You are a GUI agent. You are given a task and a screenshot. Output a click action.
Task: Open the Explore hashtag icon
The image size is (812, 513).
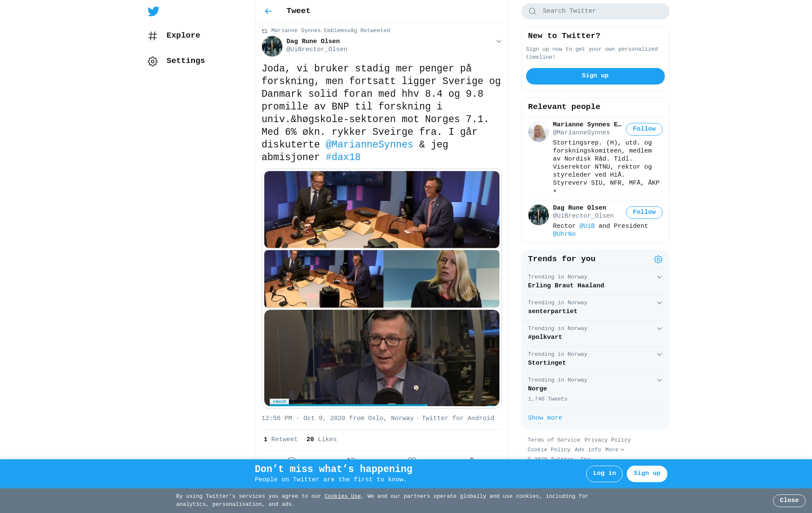click(x=153, y=36)
